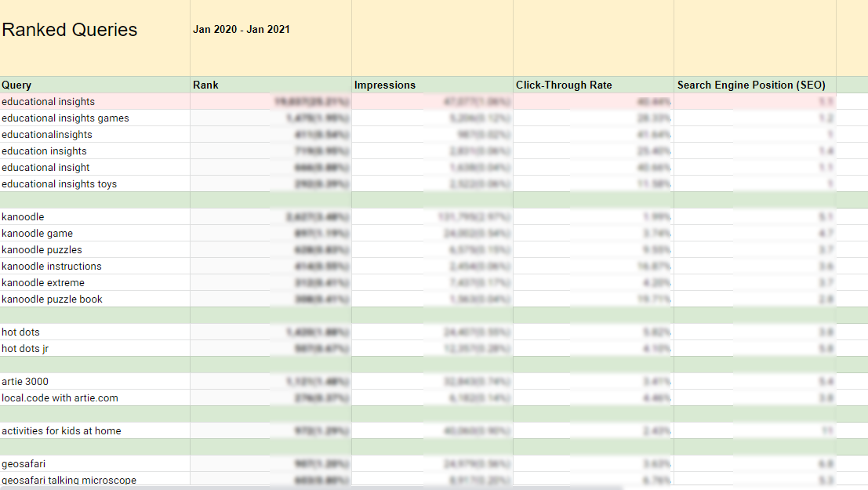The image size is (868, 490).
Task: Select the 'geosafari' query cell
Action: [x=95, y=463]
